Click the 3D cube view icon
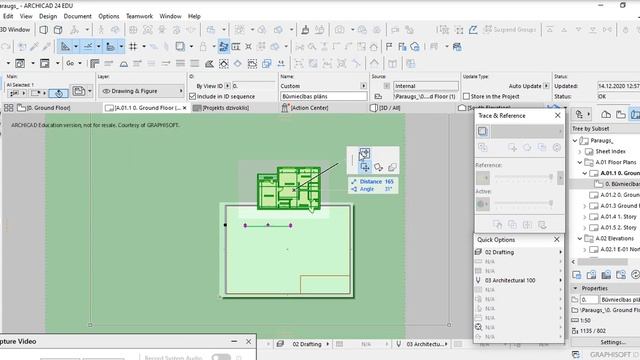Screen dimensions: 640x360 [x=58, y=30]
